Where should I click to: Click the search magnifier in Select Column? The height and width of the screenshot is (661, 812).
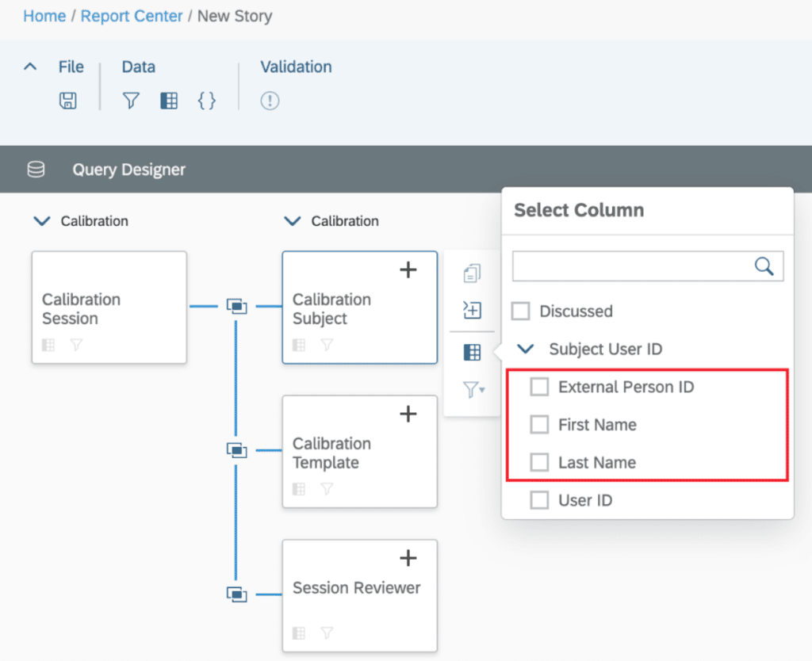764,266
